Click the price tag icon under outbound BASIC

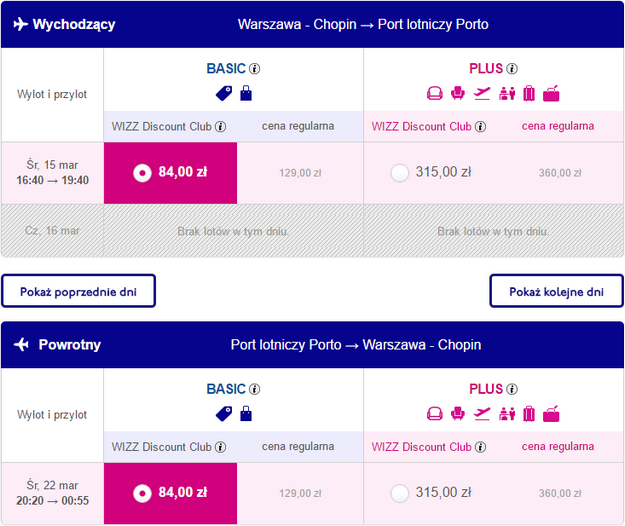(x=224, y=93)
